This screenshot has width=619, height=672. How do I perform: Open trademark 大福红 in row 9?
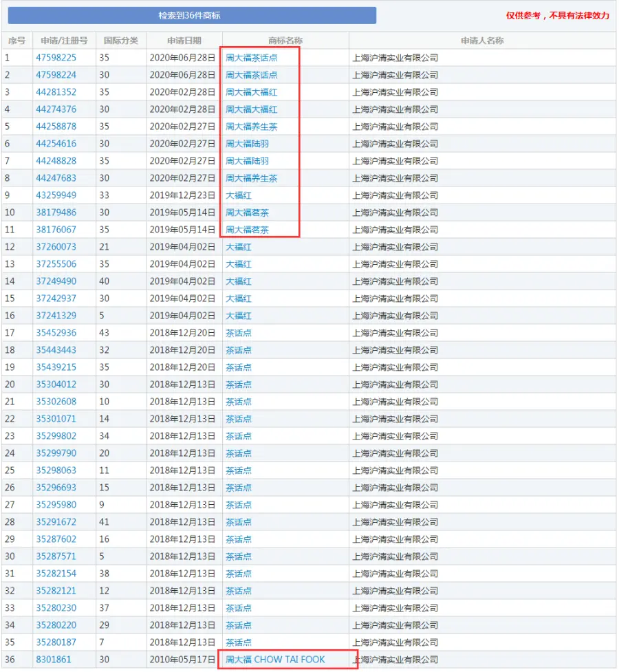(x=239, y=195)
